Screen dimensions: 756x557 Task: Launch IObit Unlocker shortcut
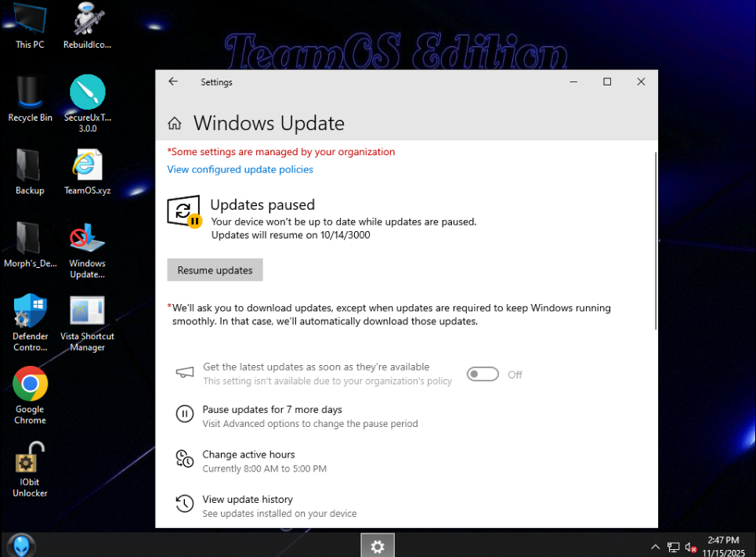pos(30,469)
